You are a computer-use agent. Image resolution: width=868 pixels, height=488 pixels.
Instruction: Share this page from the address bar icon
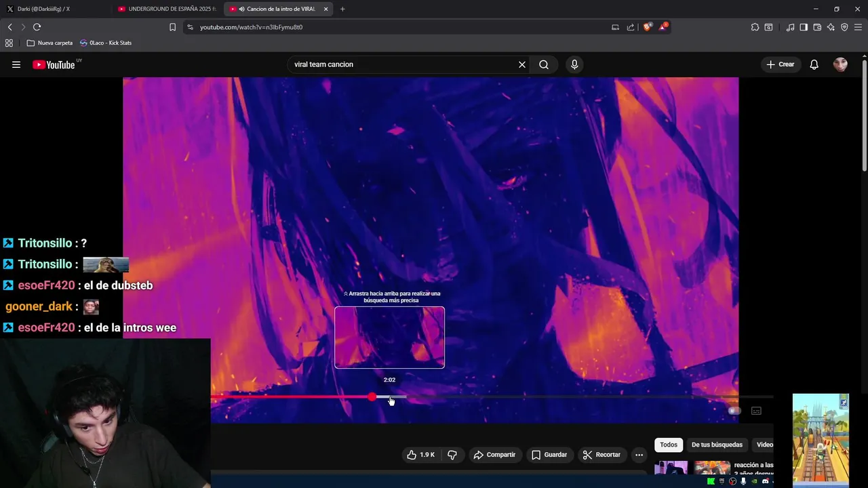coord(631,27)
